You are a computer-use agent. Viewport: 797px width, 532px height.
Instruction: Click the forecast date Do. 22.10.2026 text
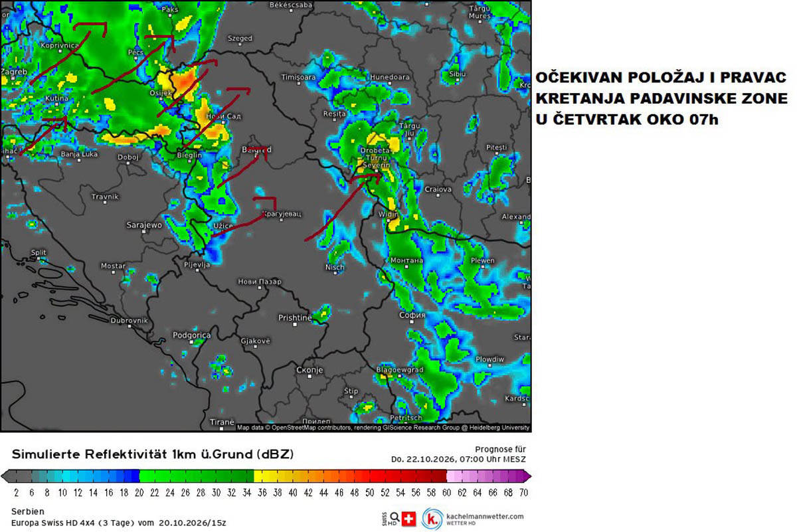pyautogui.click(x=458, y=460)
